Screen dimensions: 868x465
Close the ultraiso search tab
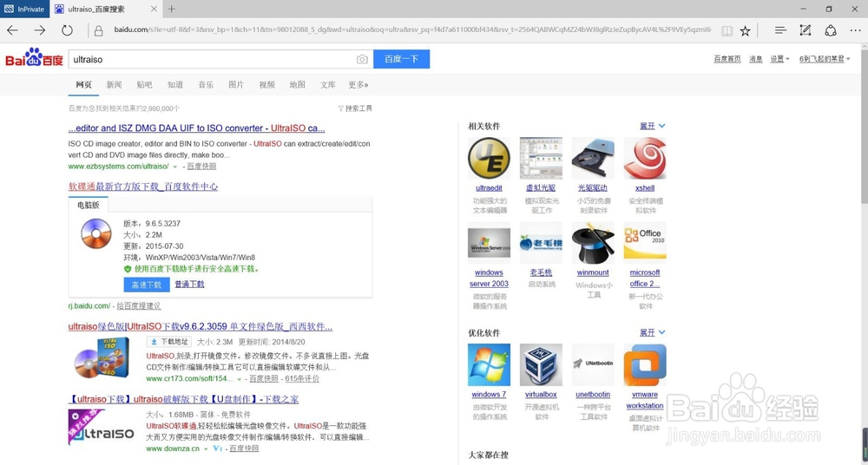(x=154, y=9)
